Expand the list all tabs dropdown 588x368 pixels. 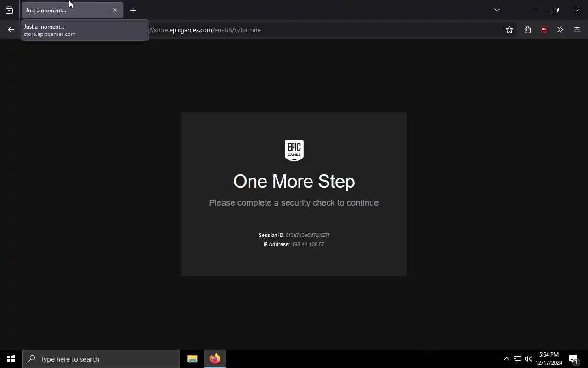click(x=497, y=10)
